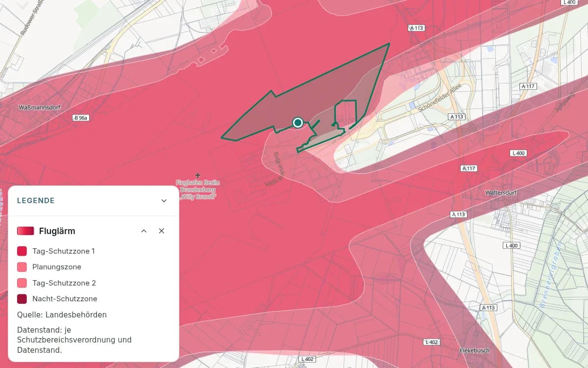The image size is (588, 368).
Task: Collapse the Fluglärm layer section
Action: (x=144, y=231)
